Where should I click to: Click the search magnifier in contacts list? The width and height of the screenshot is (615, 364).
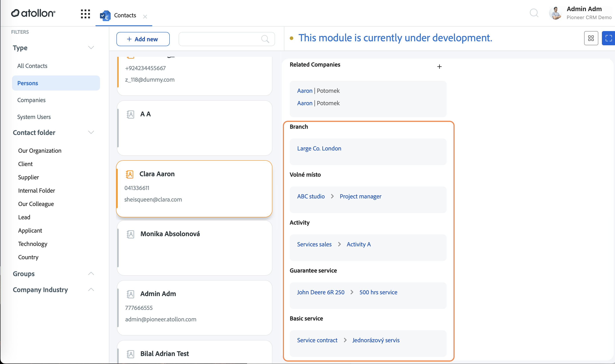(265, 39)
